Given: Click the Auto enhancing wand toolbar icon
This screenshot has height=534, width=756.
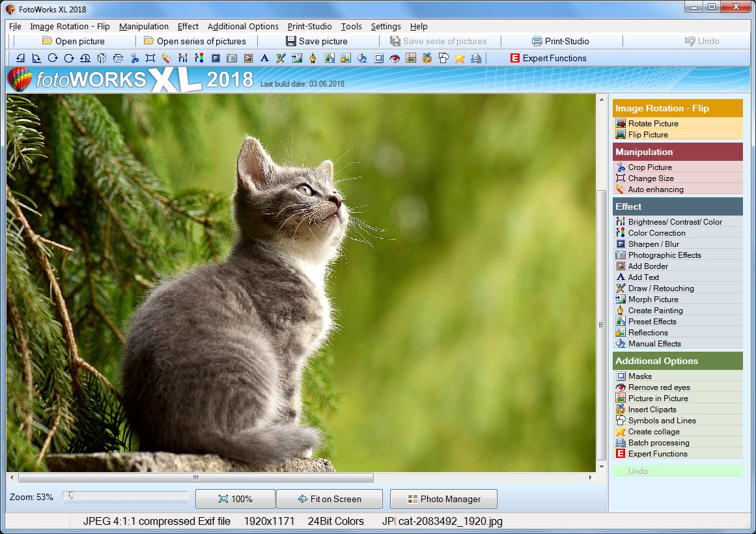Looking at the screenshot, I should pos(167,59).
